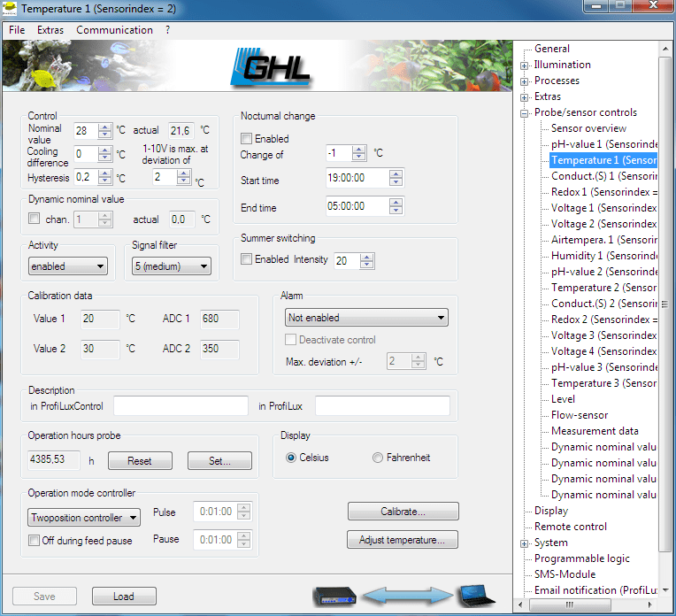The height and width of the screenshot is (616, 676).
Task: Click the blue double-arrow transfer icon
Action: click(x=407, y=596)
